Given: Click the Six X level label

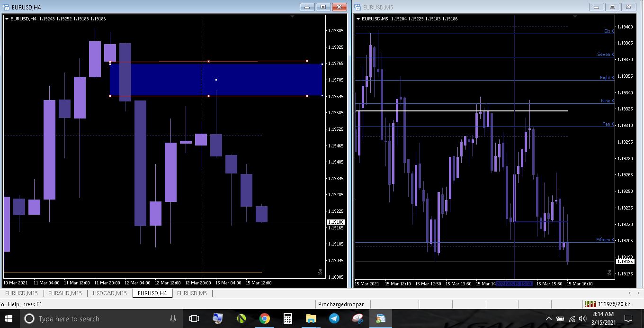Looking at the screenshot, I should pos(609,31).
